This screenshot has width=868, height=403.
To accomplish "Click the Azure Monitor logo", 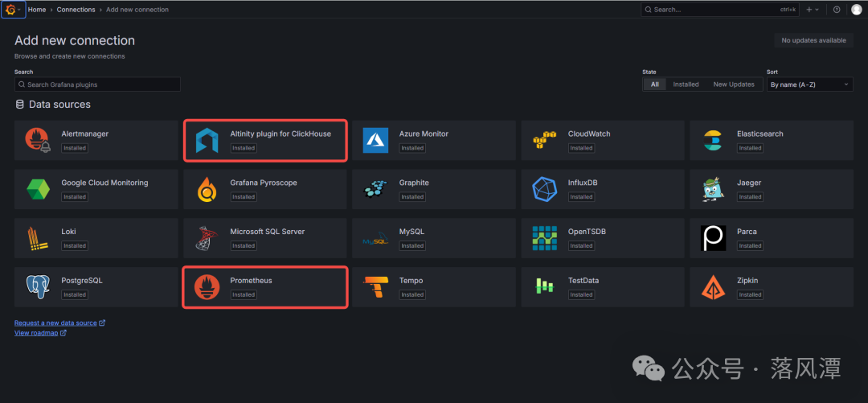I will pos(376,140).
